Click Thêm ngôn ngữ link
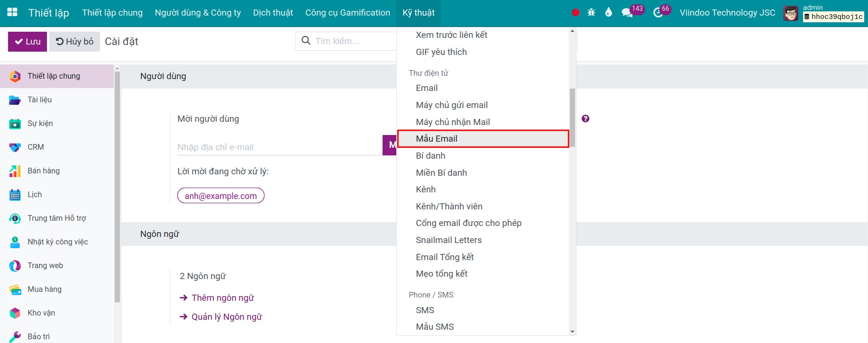868x343 pixels. [222, 298]
